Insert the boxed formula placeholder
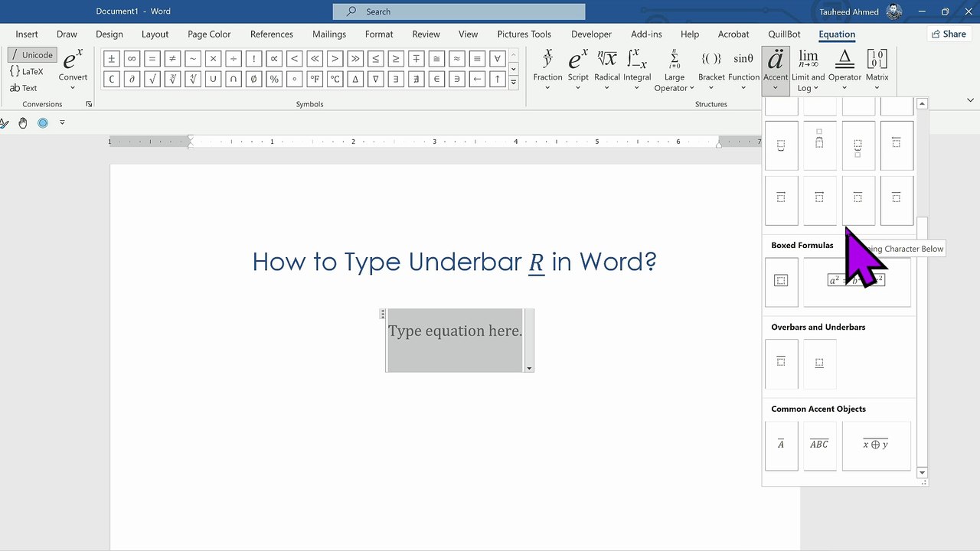The height and width of the screenshot is (551, 980). click(781, 282)
